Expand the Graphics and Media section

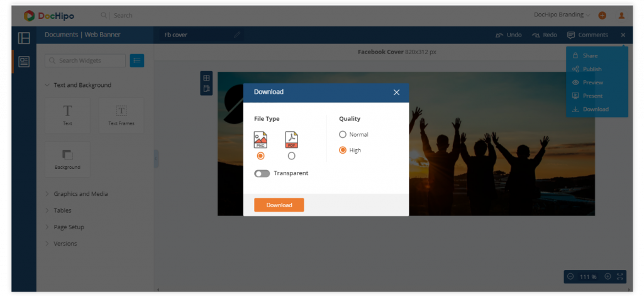76,193
